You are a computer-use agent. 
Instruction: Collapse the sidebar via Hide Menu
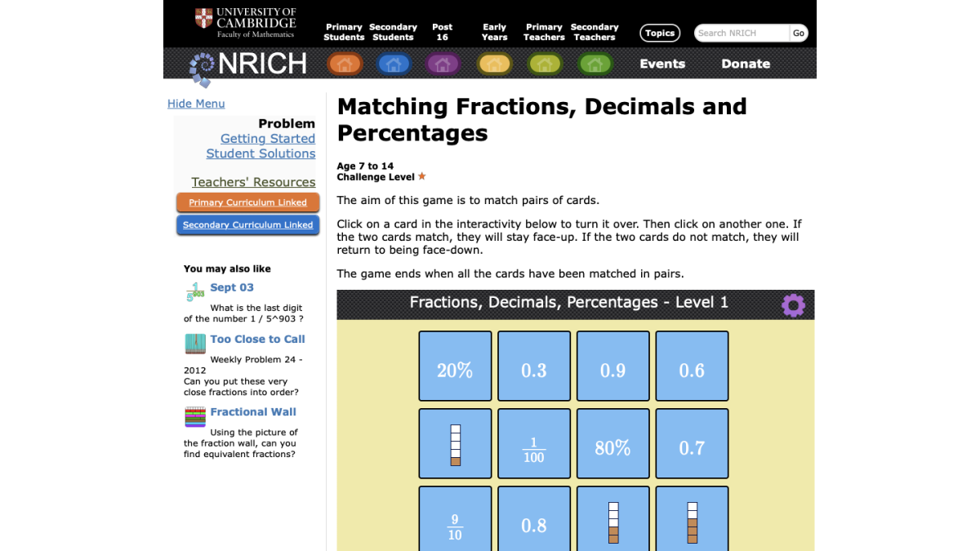[196, 103]
